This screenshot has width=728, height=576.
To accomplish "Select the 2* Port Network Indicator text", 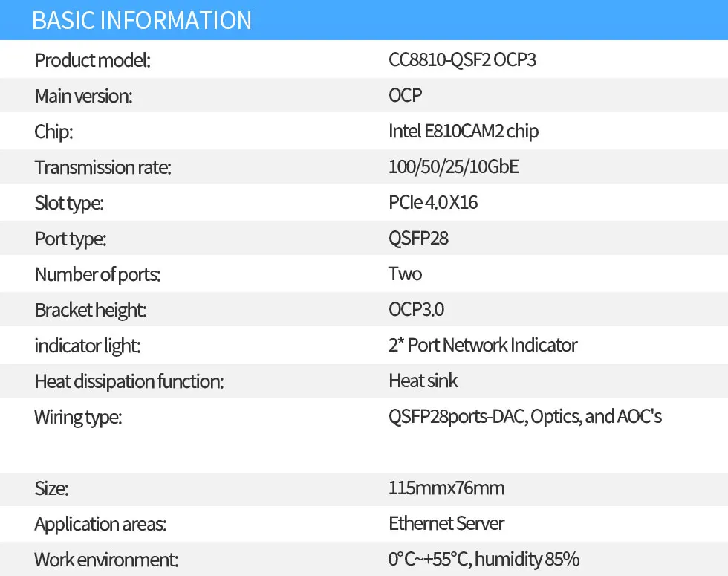I will tap(483, 346).
